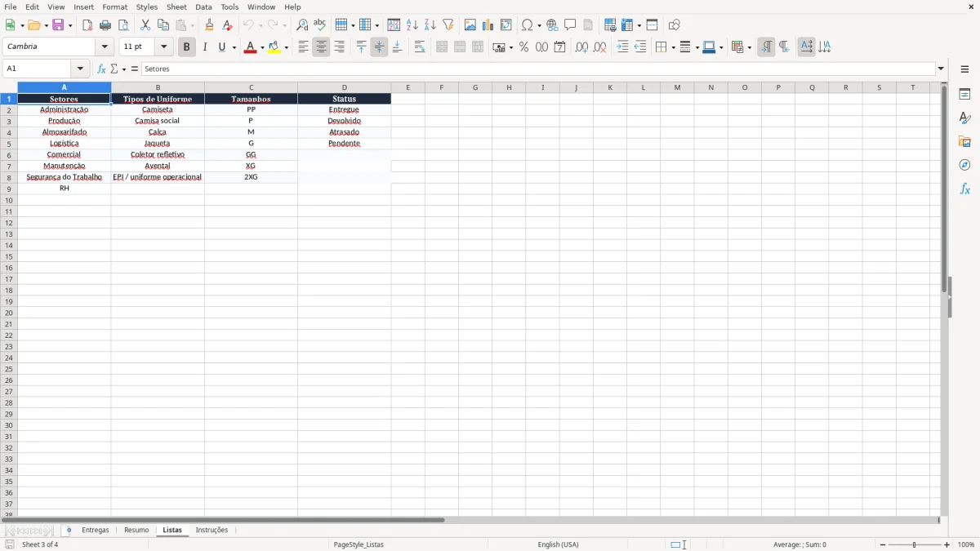Click Sort Descending icon
Viewport: 980px width, 551px height.
coord(430,25)
